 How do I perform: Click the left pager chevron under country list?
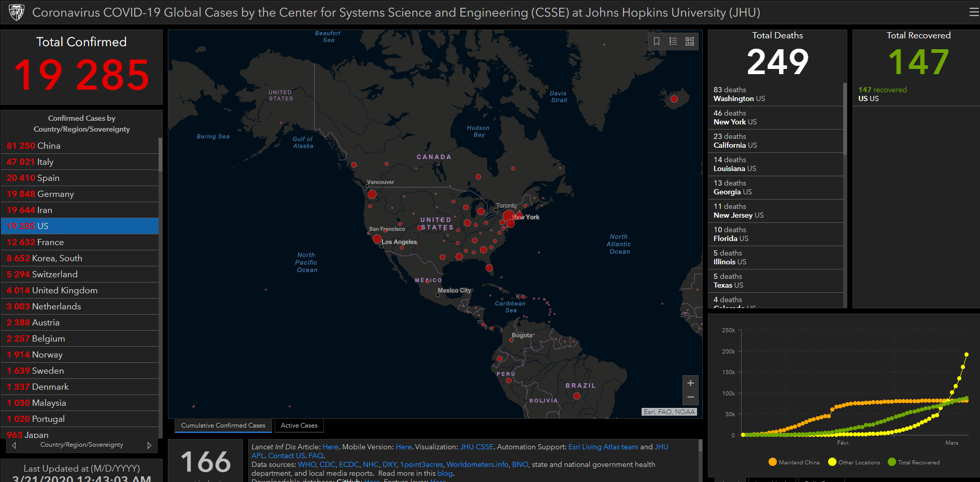click(x=13, y=445)
